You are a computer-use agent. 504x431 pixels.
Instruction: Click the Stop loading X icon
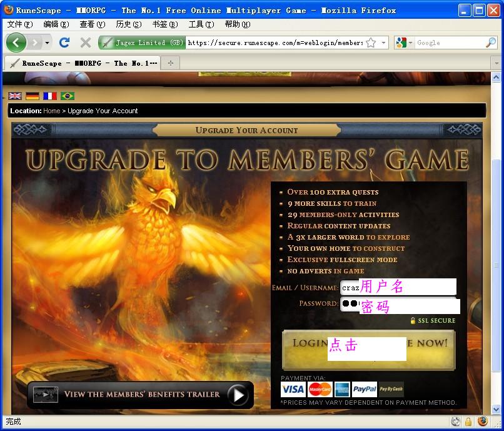[86, 43]
